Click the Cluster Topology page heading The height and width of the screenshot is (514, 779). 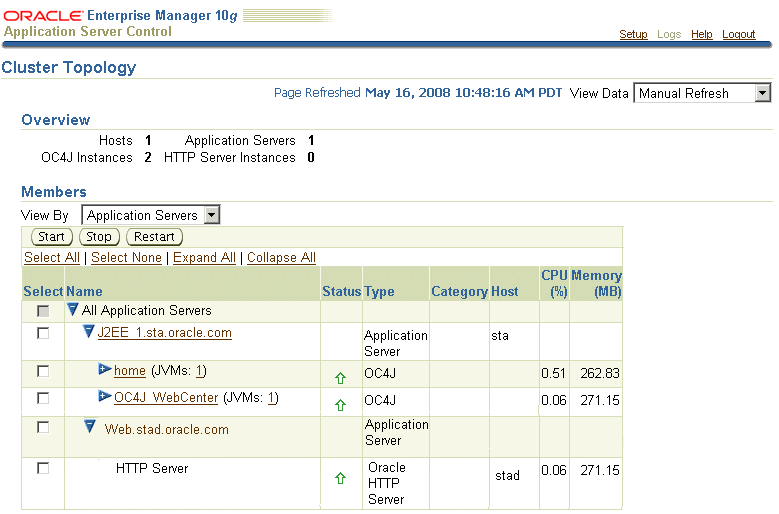tap(69, 67)
